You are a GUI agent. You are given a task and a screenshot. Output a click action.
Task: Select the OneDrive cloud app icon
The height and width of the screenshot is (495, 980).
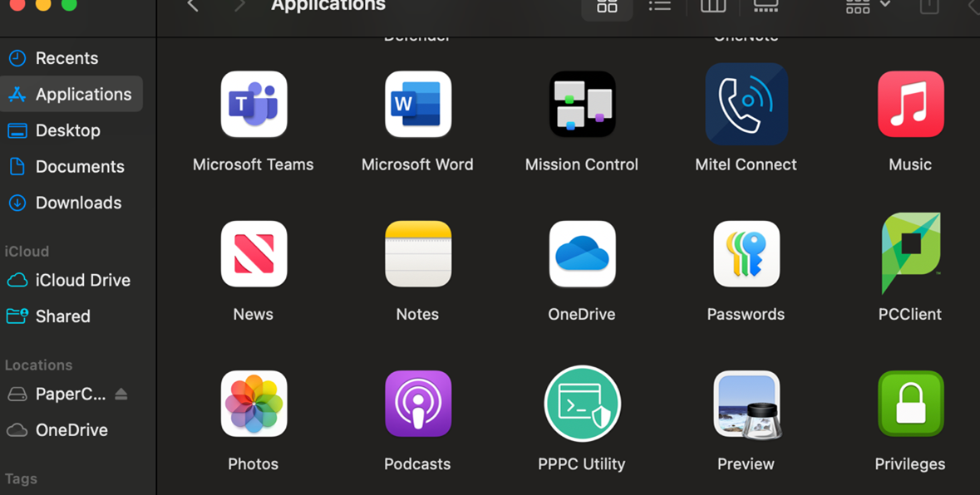click(x=582, y=254)
